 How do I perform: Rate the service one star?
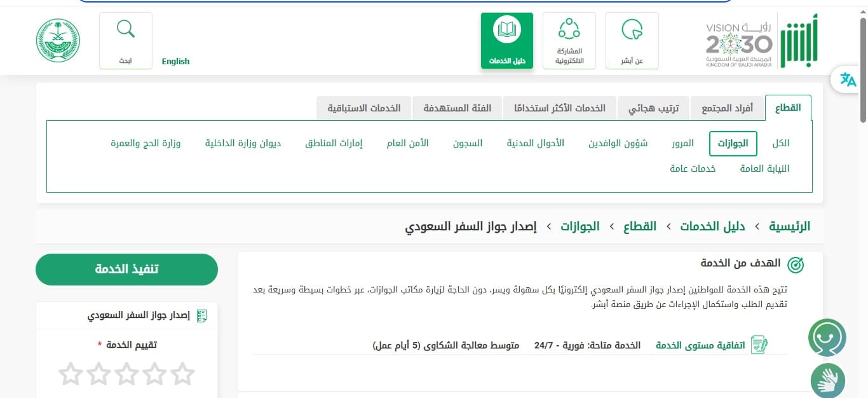click(182, 374)
